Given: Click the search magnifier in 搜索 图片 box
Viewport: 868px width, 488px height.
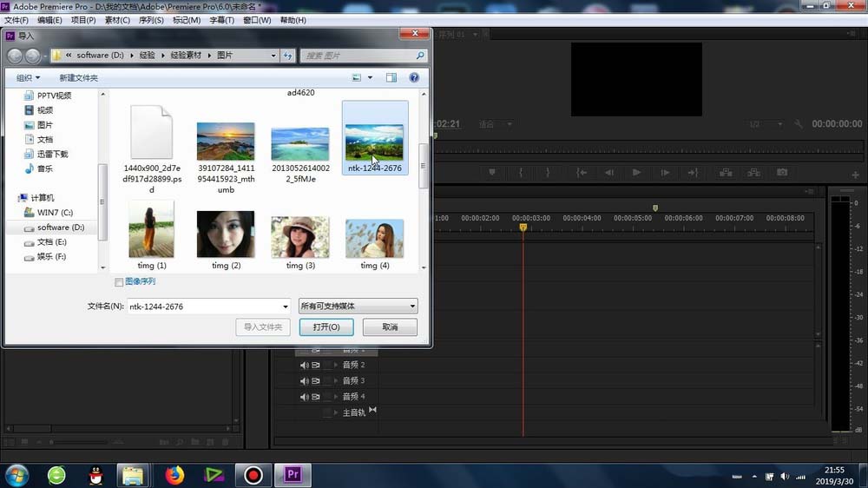Looking at the screenshot, I should click(x=420, y=56).
